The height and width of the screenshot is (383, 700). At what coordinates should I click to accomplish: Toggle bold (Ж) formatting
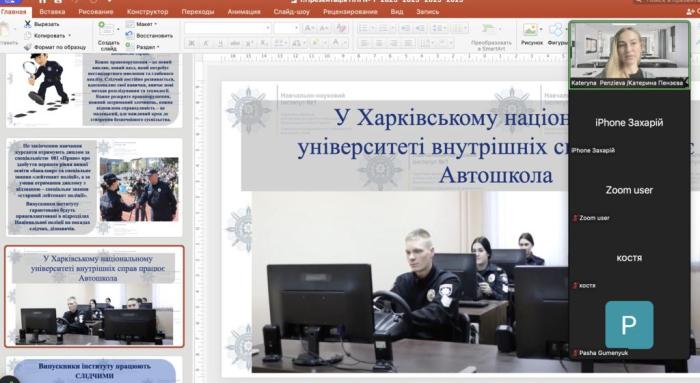pyautogui.click(x=192, y=43)
